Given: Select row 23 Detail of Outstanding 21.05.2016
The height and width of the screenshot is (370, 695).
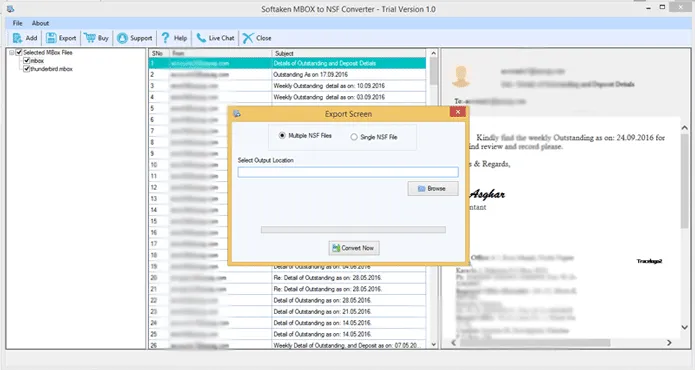Looking at the screenshot, I should (287, 312).
